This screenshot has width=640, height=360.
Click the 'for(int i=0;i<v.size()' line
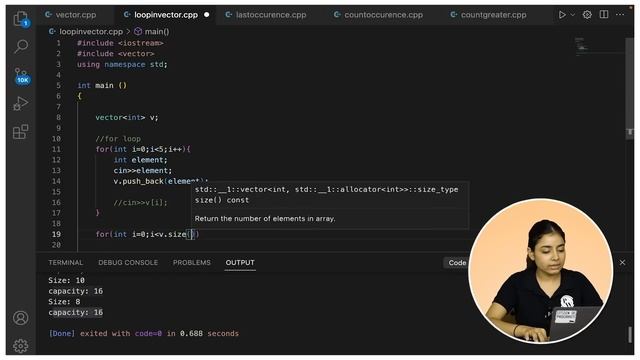(147, 234)
